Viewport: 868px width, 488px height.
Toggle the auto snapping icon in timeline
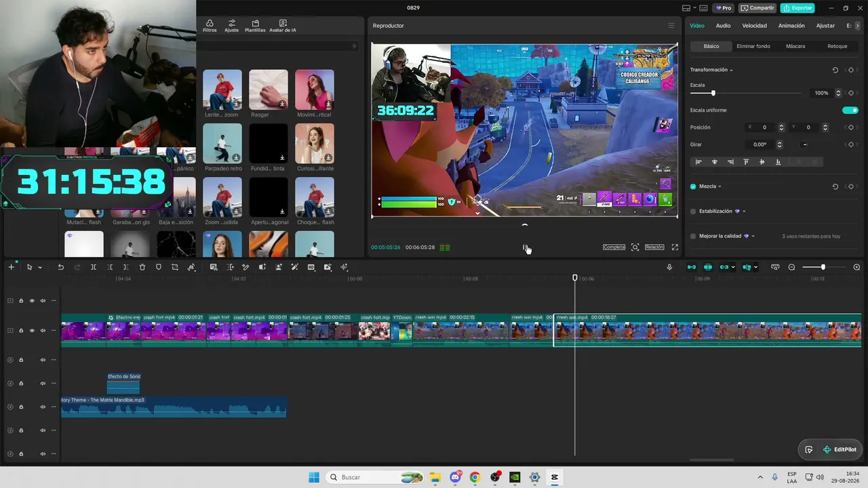pos(708,267)
